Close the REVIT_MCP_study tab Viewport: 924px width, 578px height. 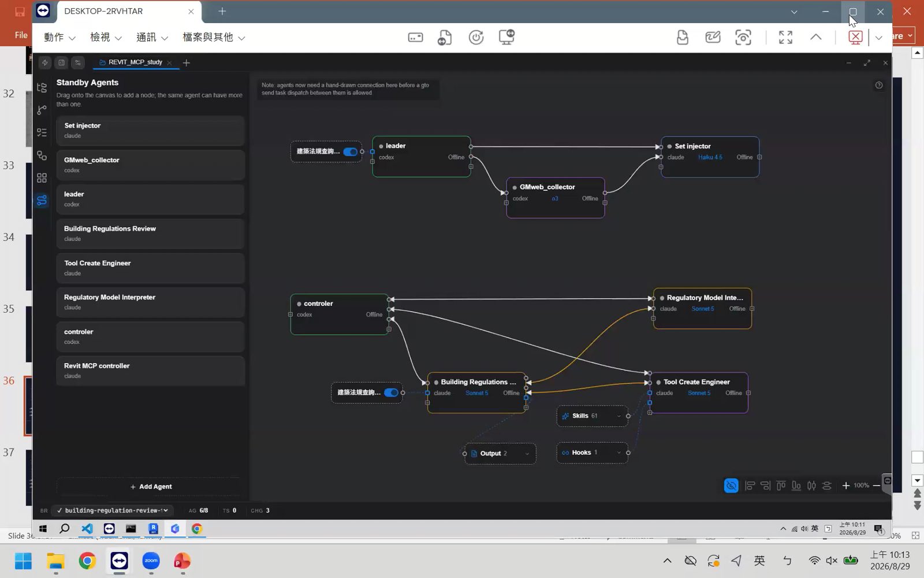169,62
